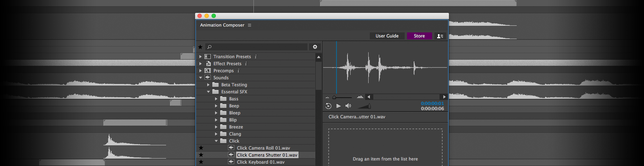Click the Transition Presets category icon
This screenshot has width=644, height=166.
click(x=208, y=57)
